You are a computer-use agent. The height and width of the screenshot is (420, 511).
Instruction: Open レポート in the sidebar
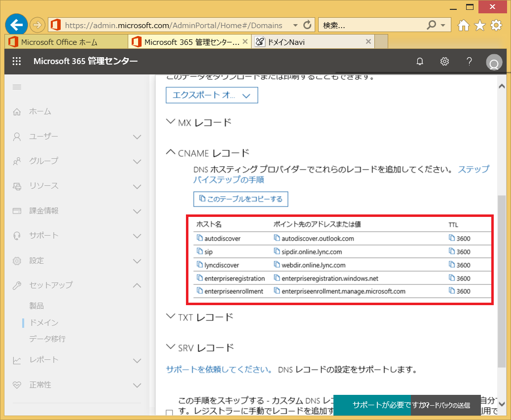44,360
